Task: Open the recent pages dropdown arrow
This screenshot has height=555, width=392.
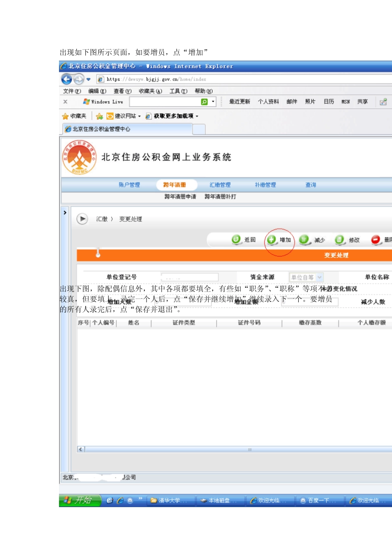Action: (x=88, y=79)
